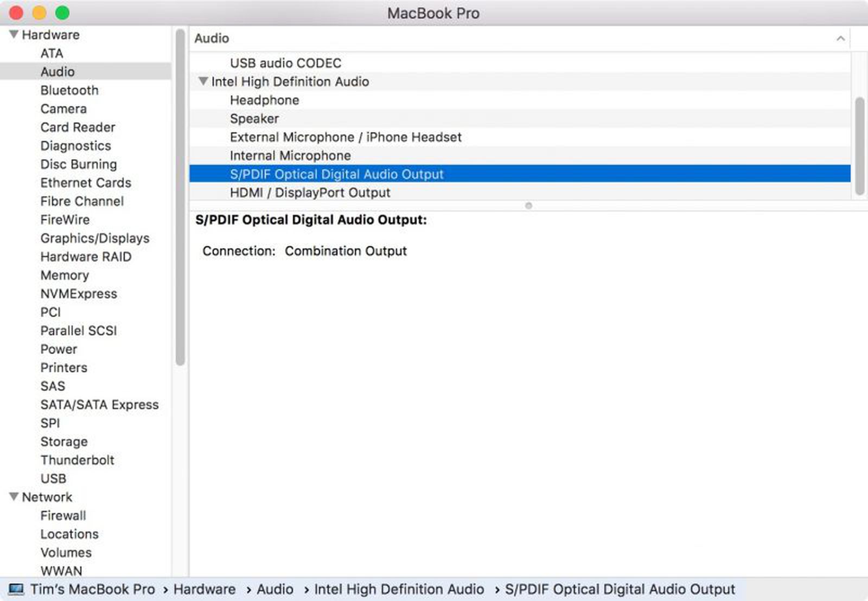Open the Firewall section under Network
The width and height of the screenshot is (868, 601).
point(63,515)
